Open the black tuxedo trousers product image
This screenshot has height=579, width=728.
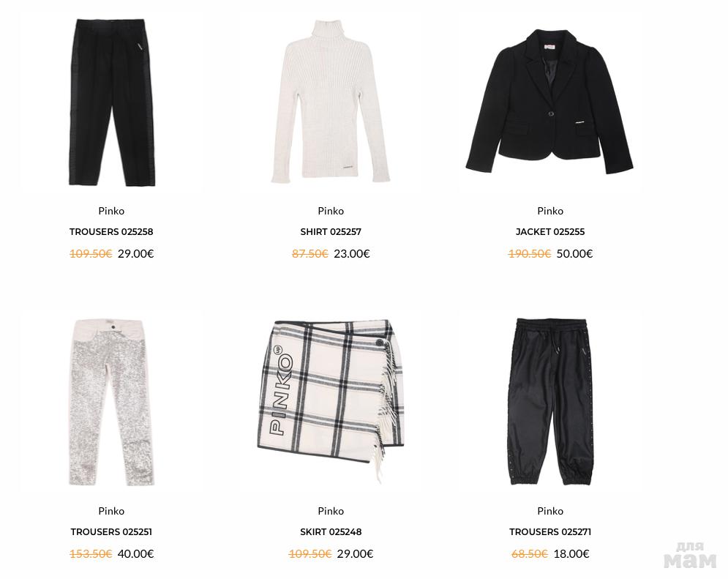(x=111, y=102)
